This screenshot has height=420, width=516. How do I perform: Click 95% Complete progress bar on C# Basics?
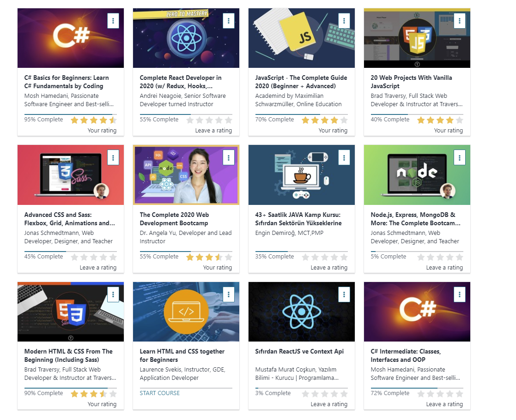(70, 114)
